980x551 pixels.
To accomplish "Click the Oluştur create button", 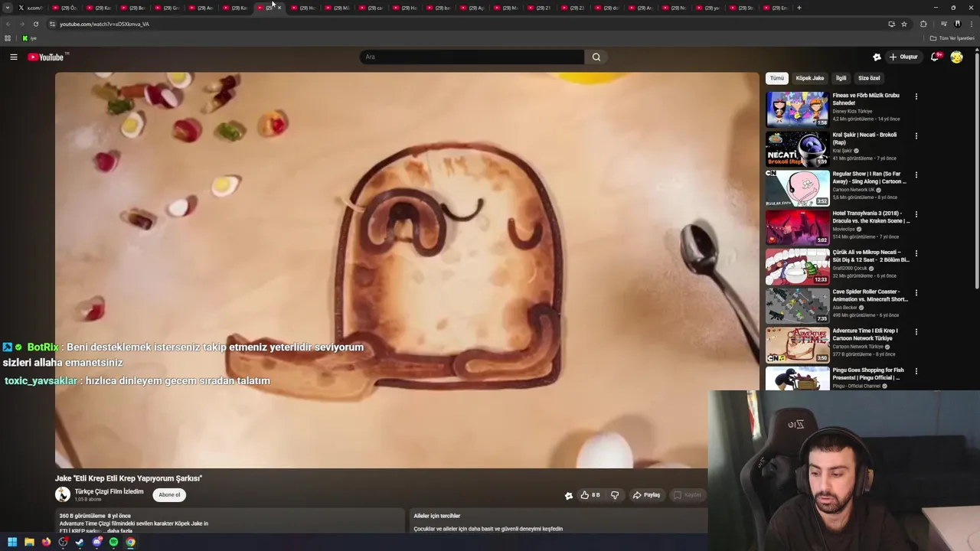I will (903, 57).
